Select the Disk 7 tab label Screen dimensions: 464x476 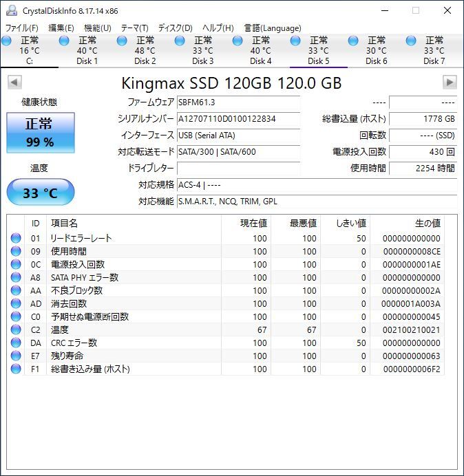tap(434, 61)
